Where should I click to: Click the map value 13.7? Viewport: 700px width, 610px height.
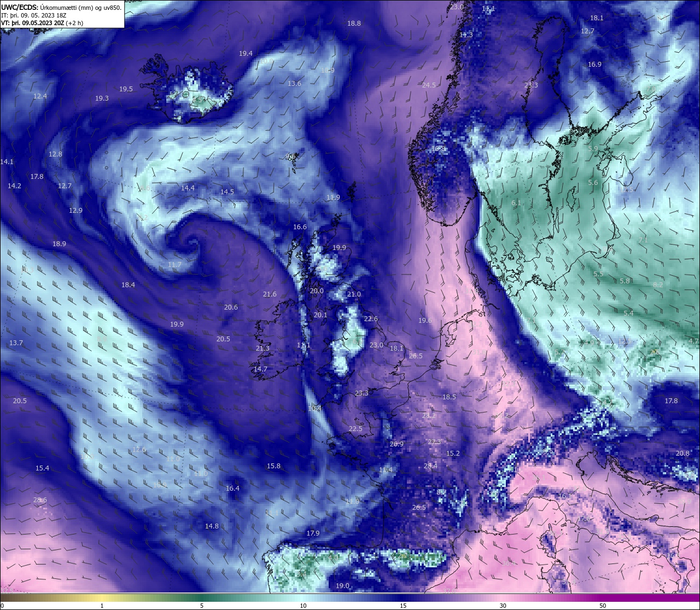16,343
